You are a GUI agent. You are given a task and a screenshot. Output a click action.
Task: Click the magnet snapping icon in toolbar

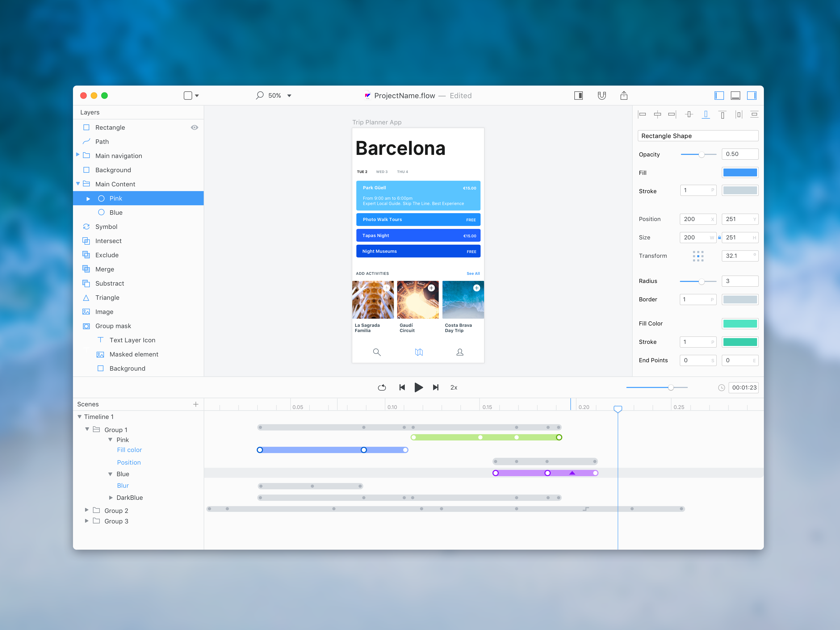pos(602,96)
